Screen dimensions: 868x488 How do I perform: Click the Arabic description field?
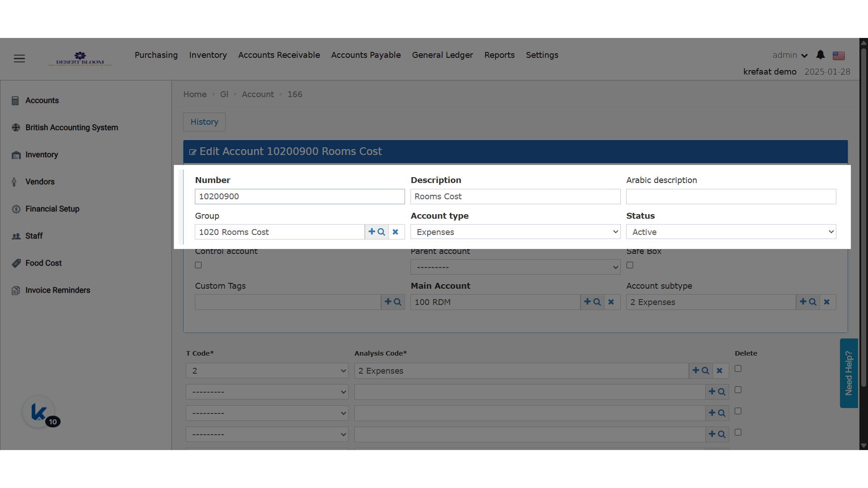[x=731, y=197]
